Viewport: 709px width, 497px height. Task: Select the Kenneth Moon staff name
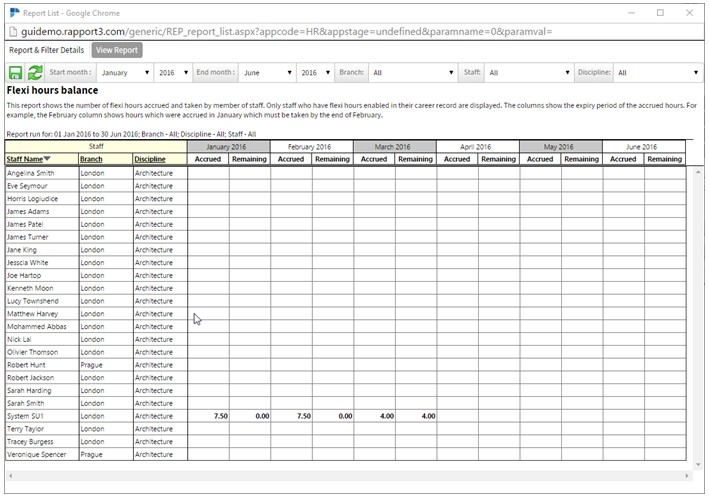coord(30,288)
